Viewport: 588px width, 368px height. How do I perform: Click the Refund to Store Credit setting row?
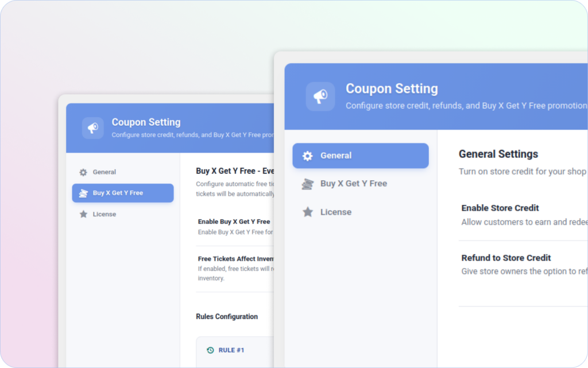(x=523, y=265)
